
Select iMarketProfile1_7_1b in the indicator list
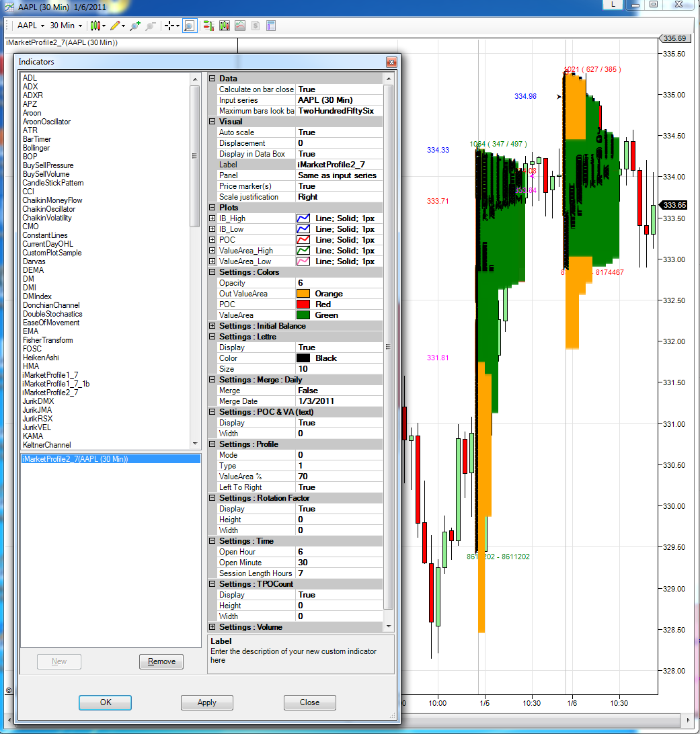point(56,384)
